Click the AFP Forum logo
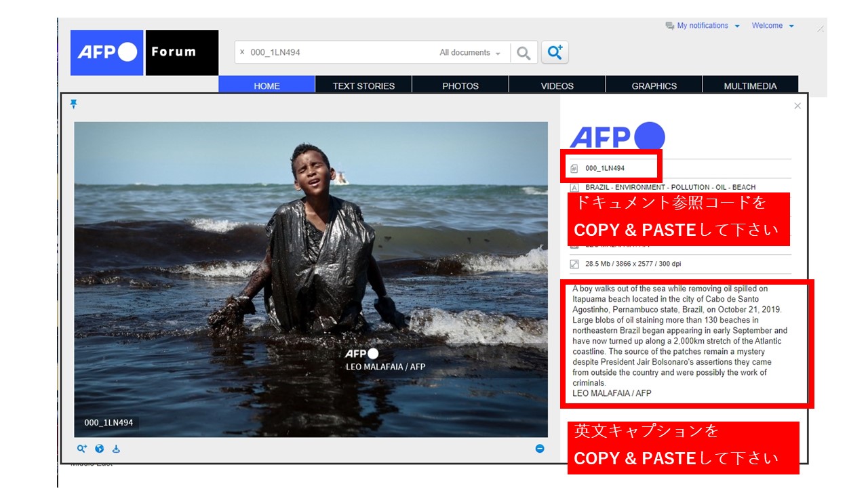Screen dimensions: 868x488 (144, 52)
